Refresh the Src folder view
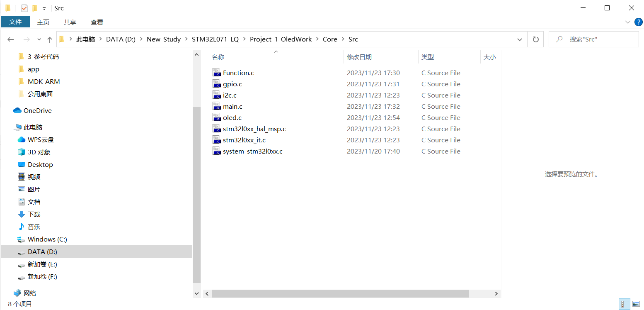The image size is (644, 310). coord(535,39)
